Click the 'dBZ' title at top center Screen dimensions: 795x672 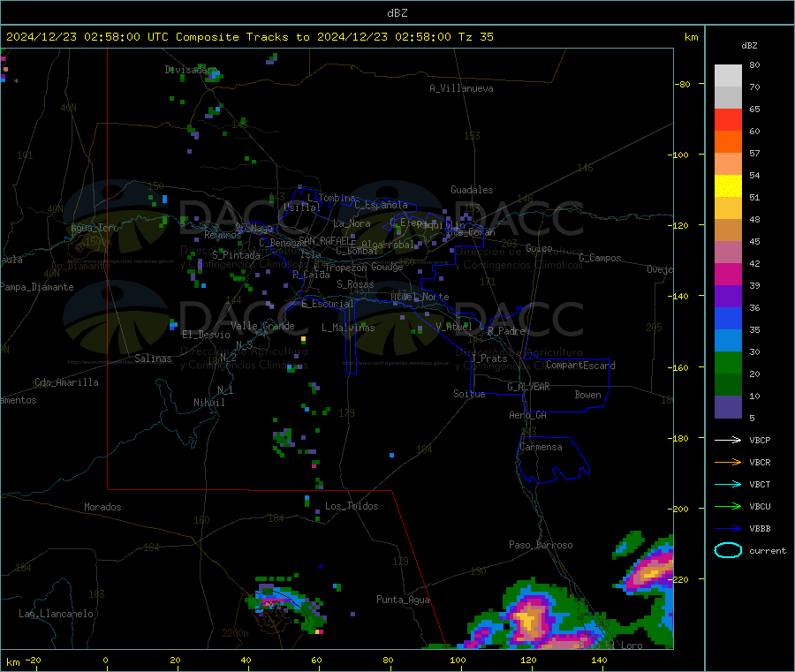pyautogui.click(x=397, y=13)
